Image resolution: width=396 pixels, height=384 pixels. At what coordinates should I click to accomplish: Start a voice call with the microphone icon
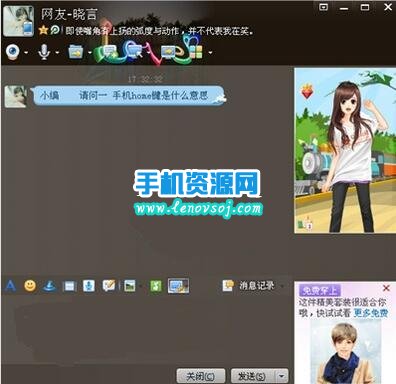[44, 52]
